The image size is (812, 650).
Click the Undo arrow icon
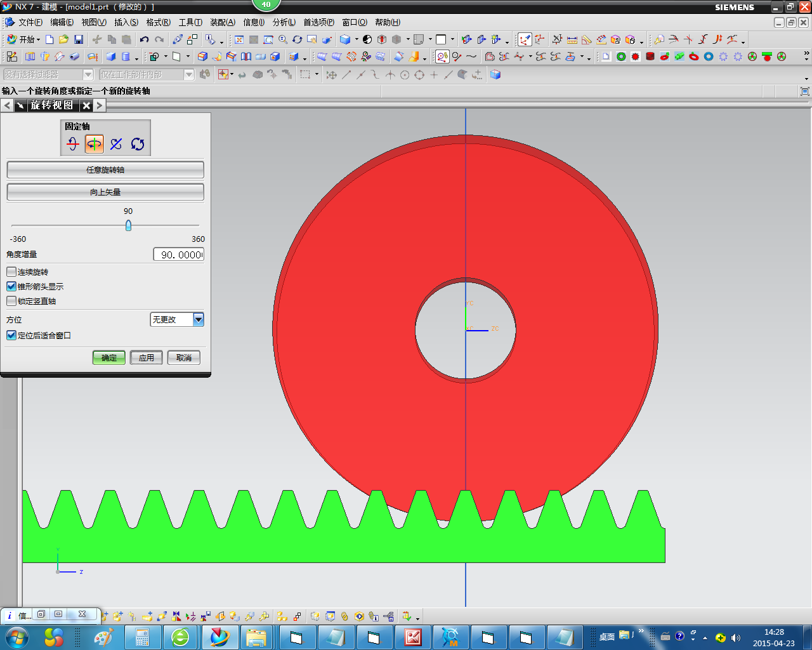pyautogui.click(x=144, y=39)
